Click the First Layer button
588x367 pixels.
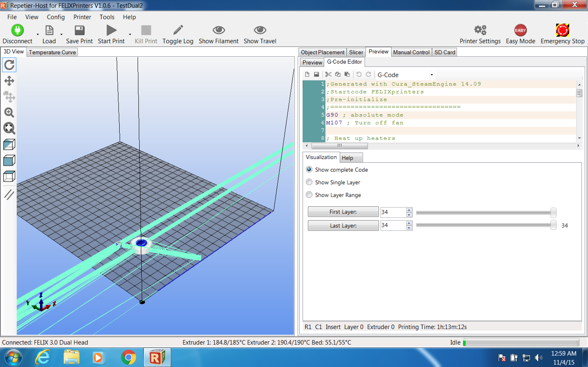(343, 212)
